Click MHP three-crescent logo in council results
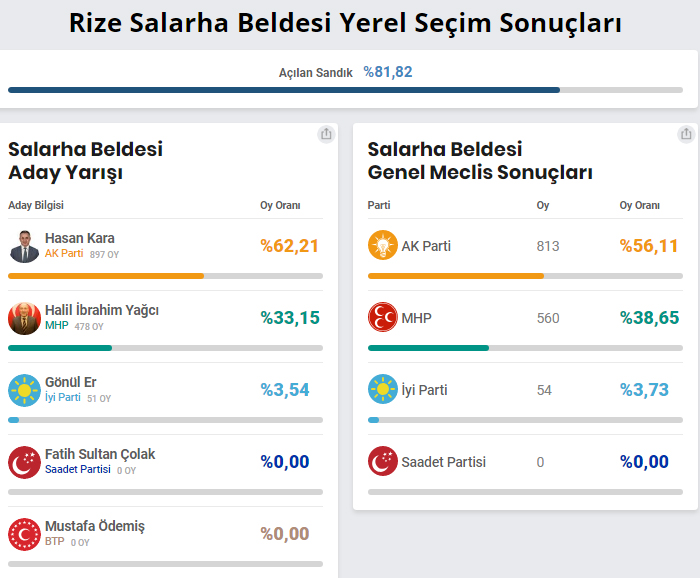 point(383,317)
